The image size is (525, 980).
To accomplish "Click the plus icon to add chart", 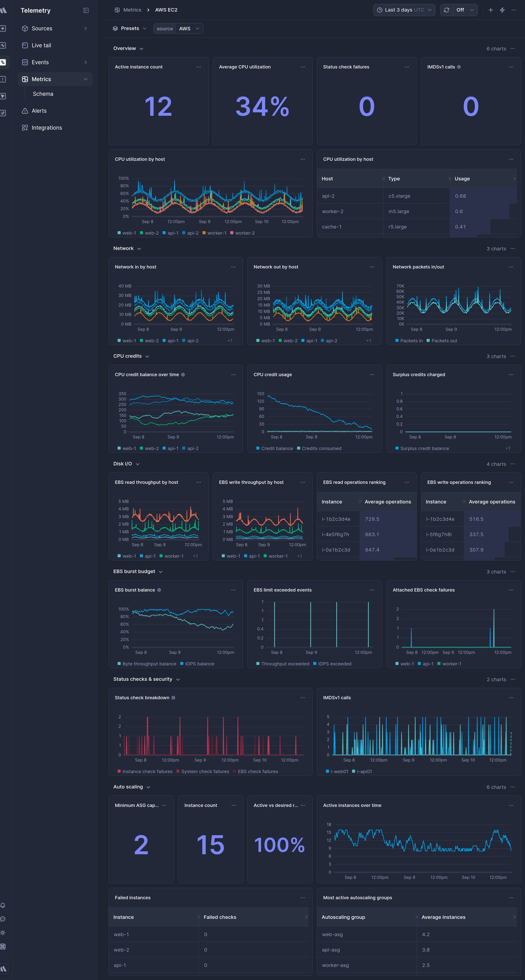I will coord(491,10).
